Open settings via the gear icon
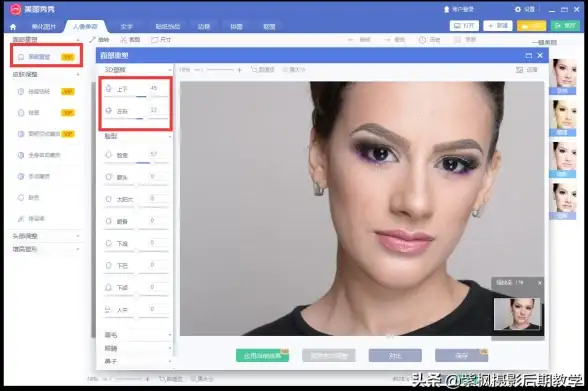 click(x=518, y=9)
